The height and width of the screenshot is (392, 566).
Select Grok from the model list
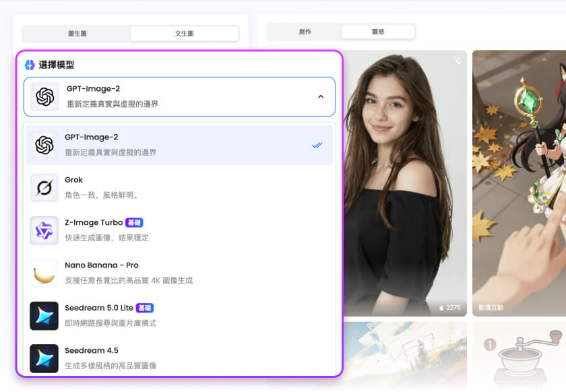click(x=179, y=188)
